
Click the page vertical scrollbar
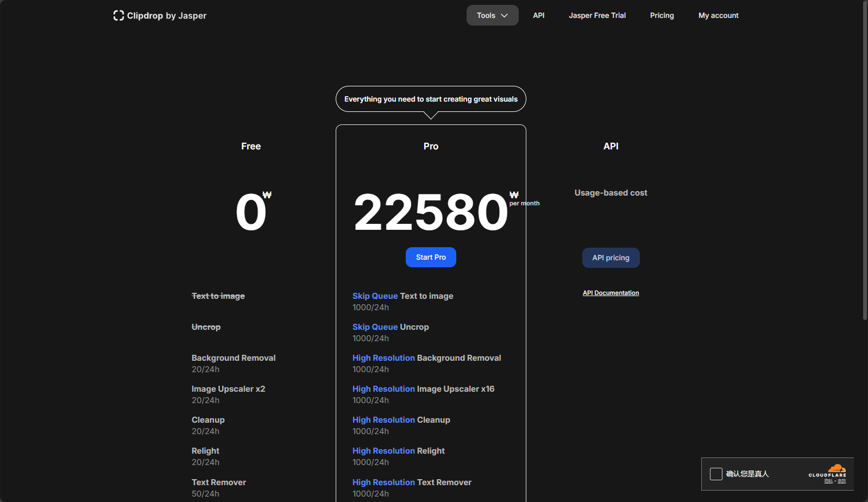[865, 161]
